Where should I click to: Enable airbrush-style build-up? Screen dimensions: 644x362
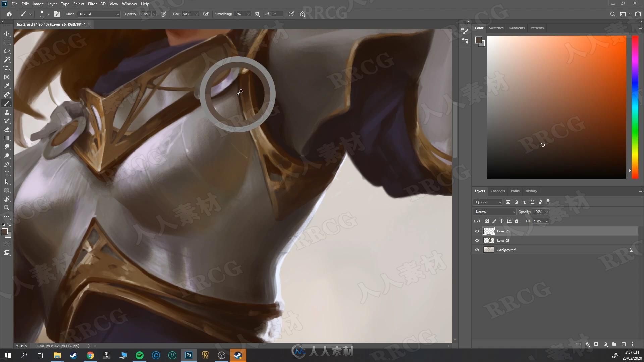pyautogui.click(x=206, y=14)
